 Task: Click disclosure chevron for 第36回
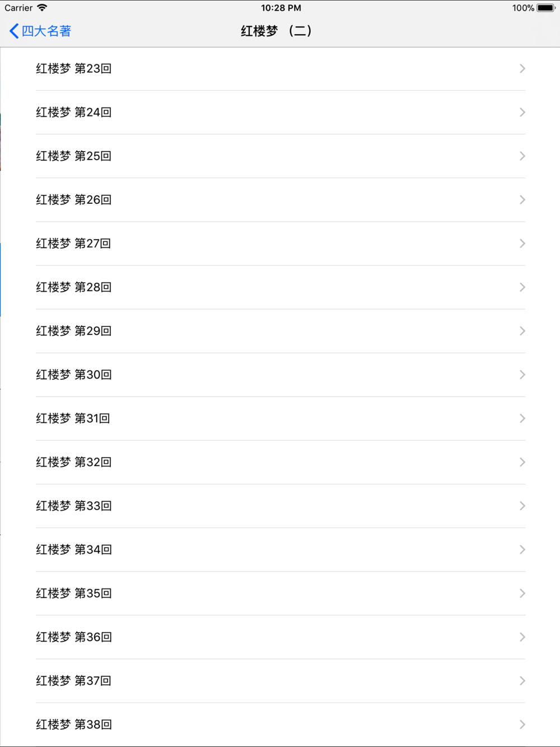[522, 637]
